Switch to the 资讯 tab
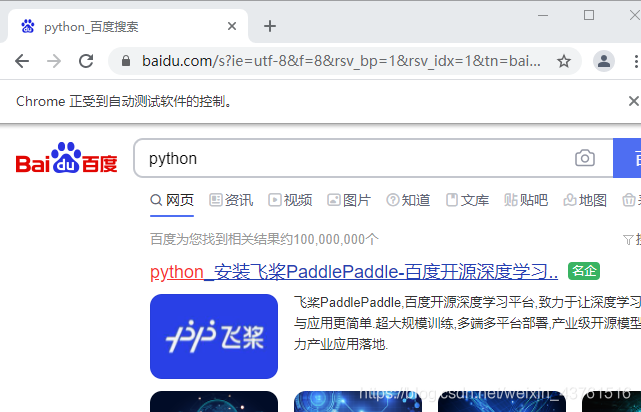641x412 pixels. 231,200
